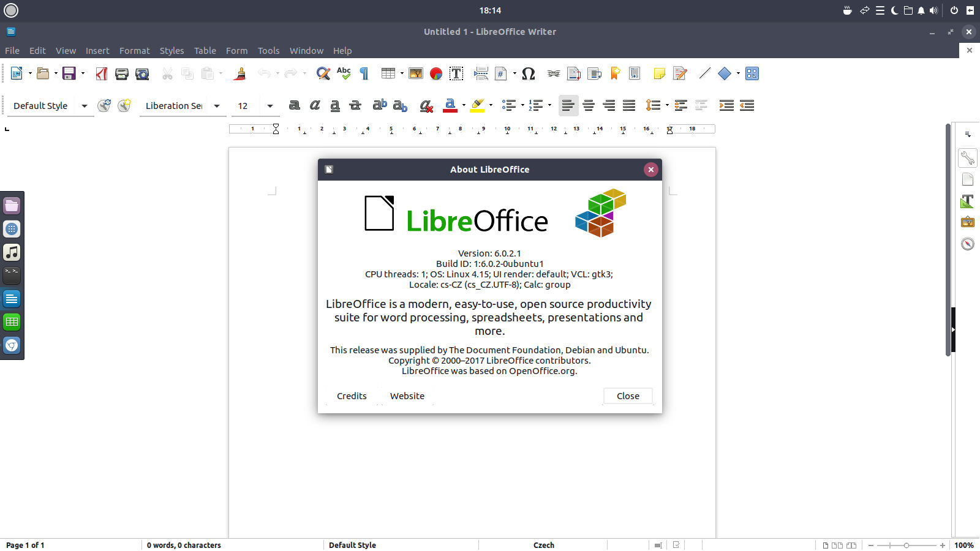Viewport: 980px width, 551px height.
Task: Open the Insert menu
Action: pyautogui.click(x=97, y=51)
